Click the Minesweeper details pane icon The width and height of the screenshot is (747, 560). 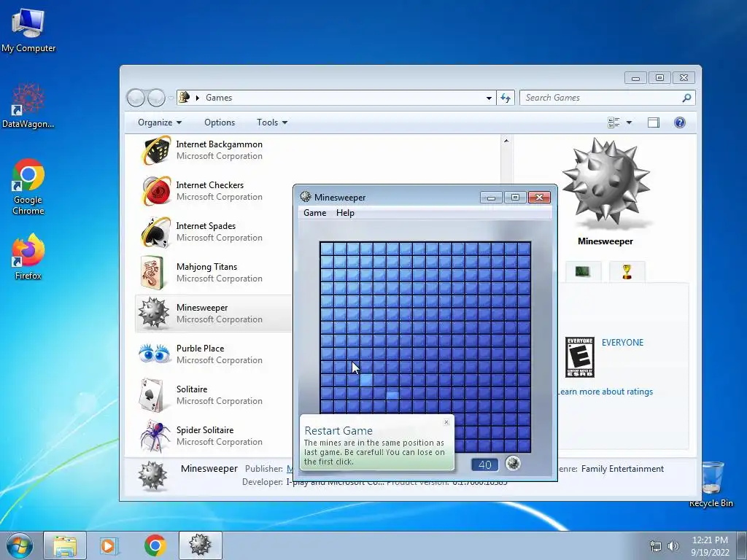(153, 475)
